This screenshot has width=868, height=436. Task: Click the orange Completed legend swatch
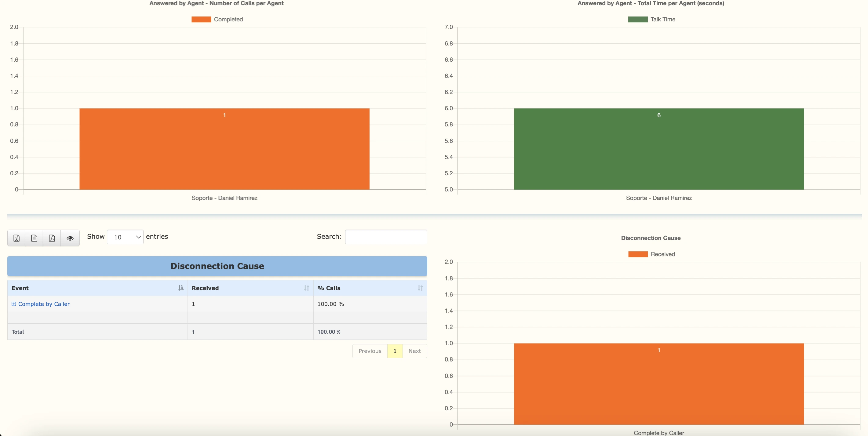[x=202, y=19]
